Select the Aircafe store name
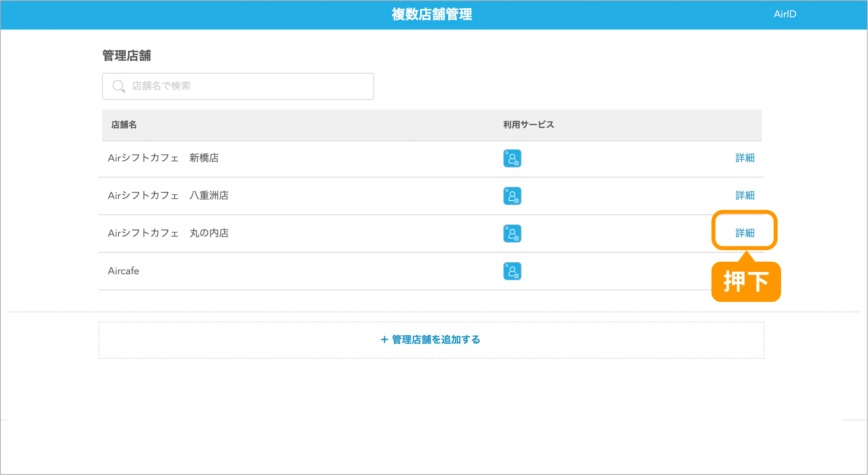The width and height of the screenshot is (868, 475). [x=123, y=271]
